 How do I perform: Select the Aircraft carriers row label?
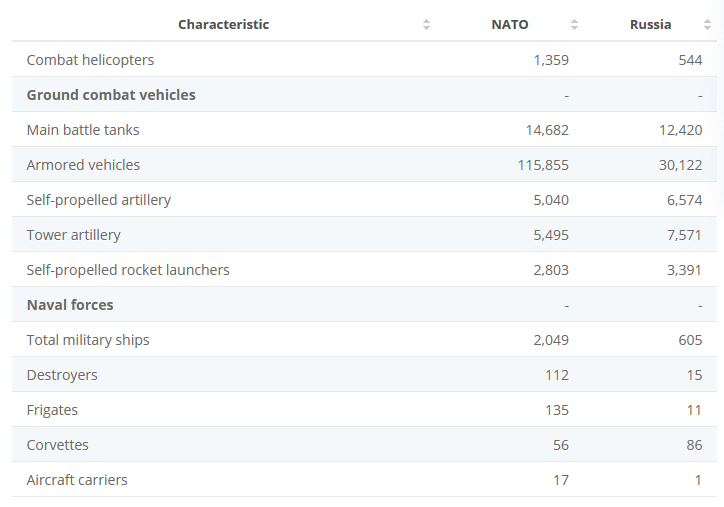pyautogui.click(x=77, y=480)
